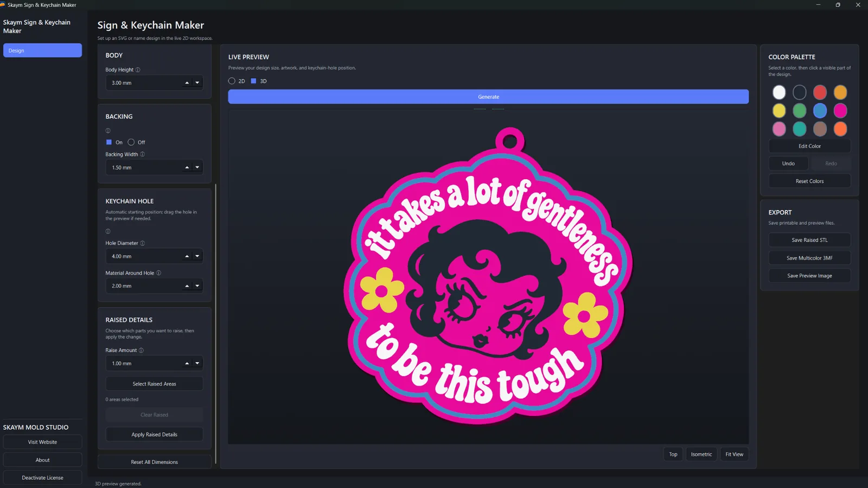The image size is (868, 488).
Task: Open the Design tab in sidebar
Action: pos(42,50)
